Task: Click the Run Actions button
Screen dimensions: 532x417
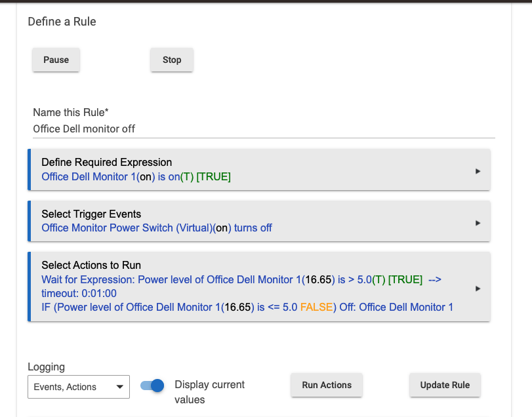Action: point(327,385)
